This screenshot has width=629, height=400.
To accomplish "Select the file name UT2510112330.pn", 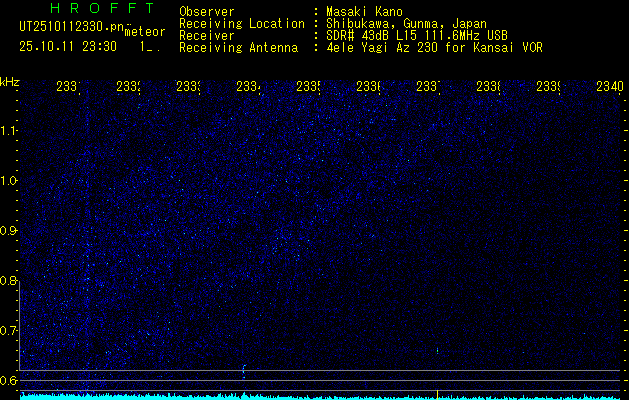I will pyautogui.click(x=72, y=27).
